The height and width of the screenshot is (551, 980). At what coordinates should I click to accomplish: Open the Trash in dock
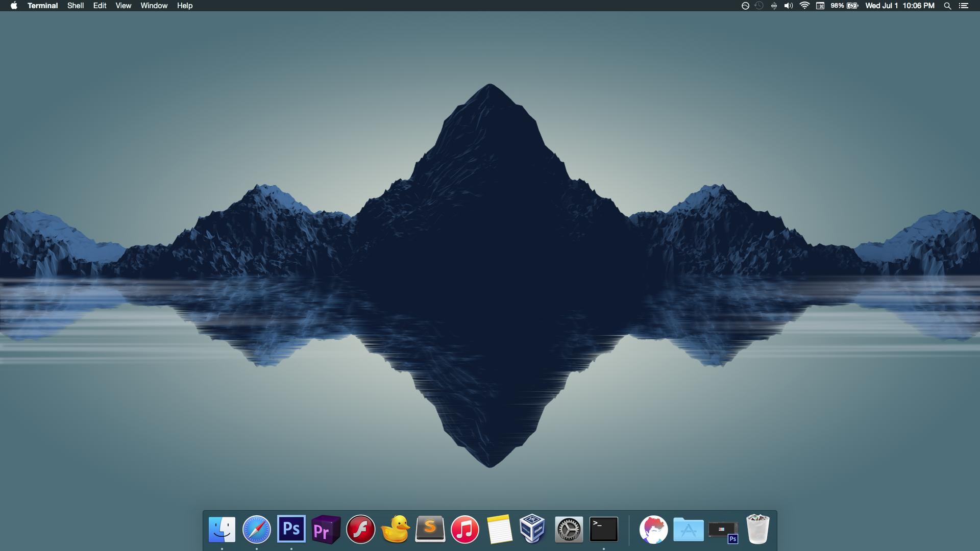757,529
